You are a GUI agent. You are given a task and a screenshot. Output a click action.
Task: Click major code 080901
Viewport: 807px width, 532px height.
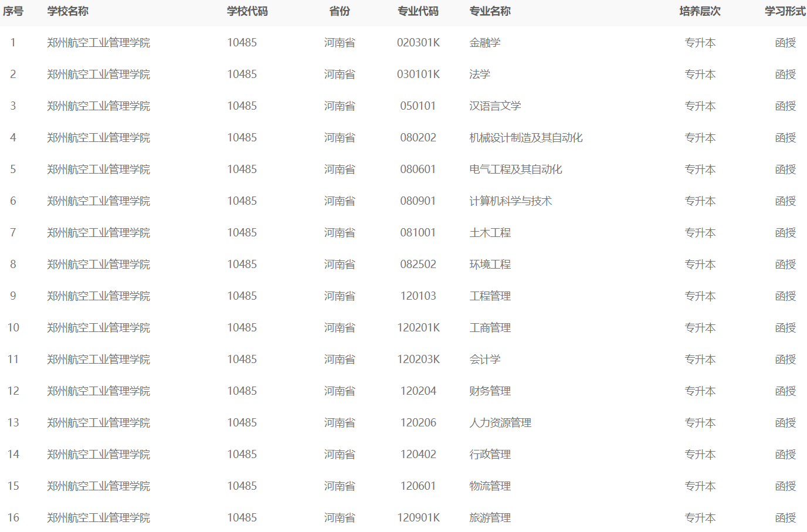click(418, 201)
